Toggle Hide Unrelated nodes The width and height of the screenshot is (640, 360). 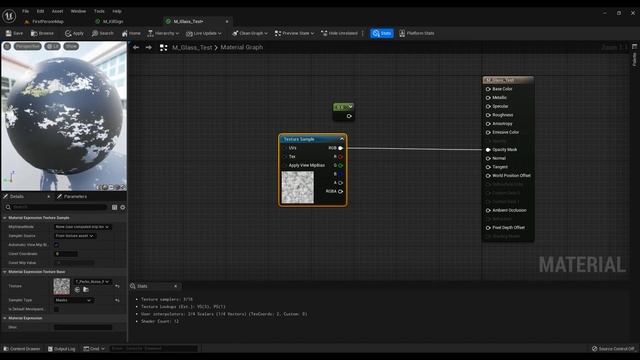pos(339,33)
